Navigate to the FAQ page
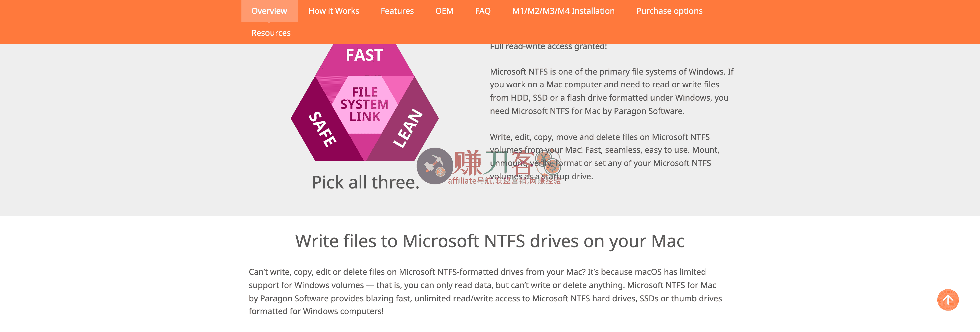 (482, 11)
